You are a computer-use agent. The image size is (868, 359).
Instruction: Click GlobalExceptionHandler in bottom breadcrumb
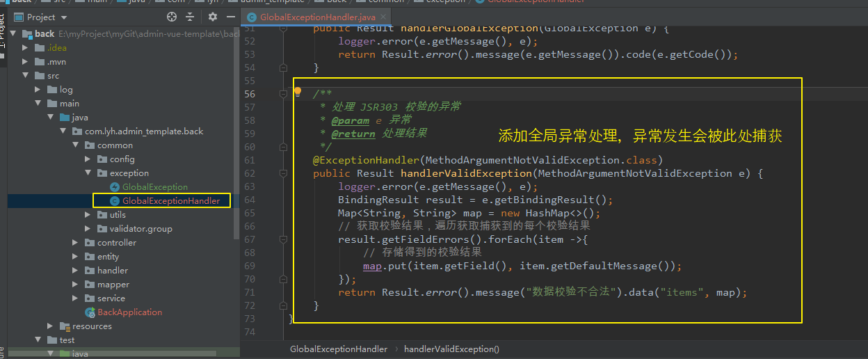click(x=339, y=349)
